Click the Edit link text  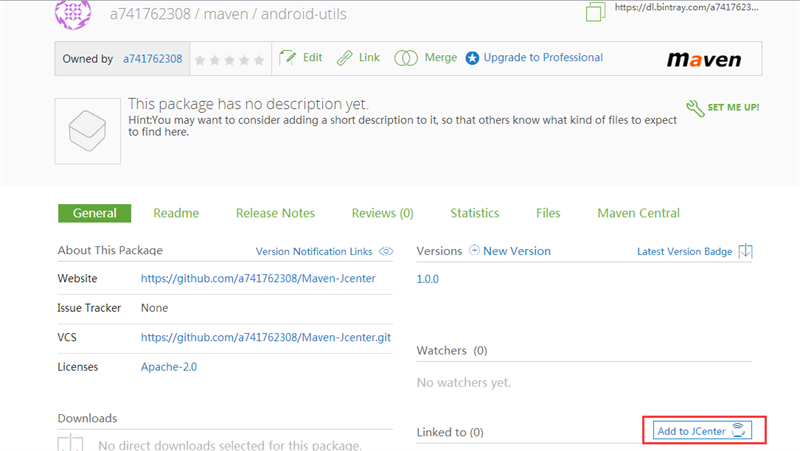(x=312, y=57)
